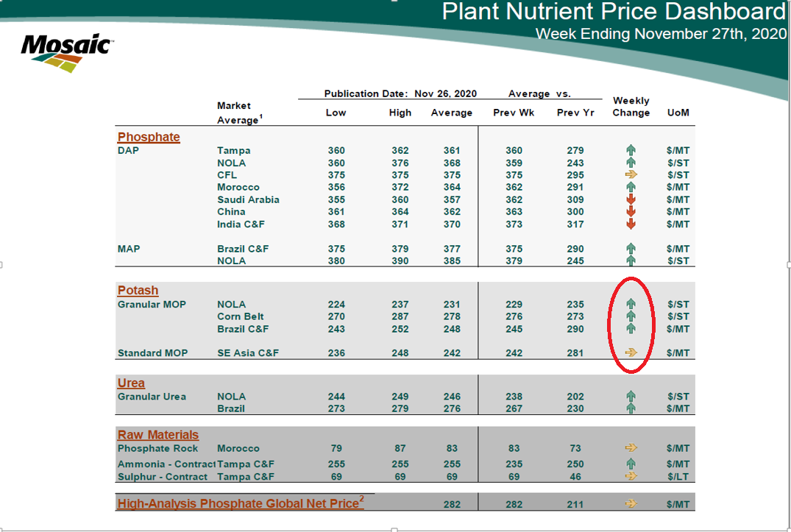
Task: Click the up arrow in Granular MOP NOLA row
Action: (631, 304)
